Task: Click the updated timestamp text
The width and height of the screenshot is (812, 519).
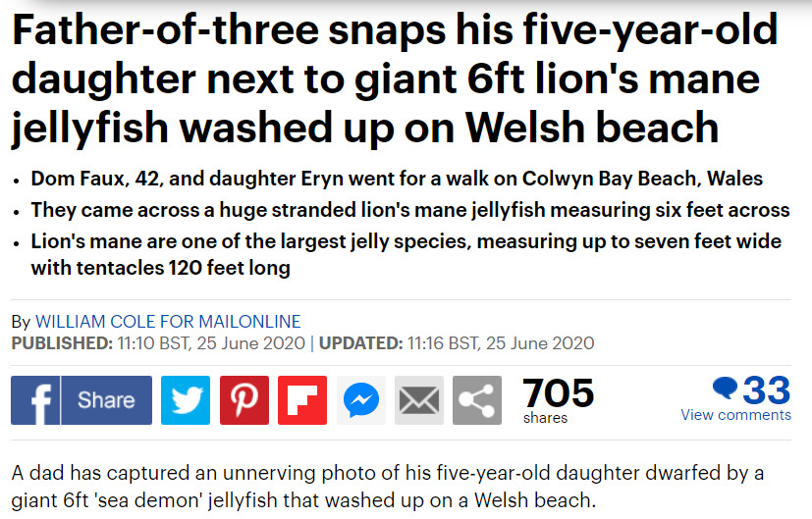Action: point(457,343)
